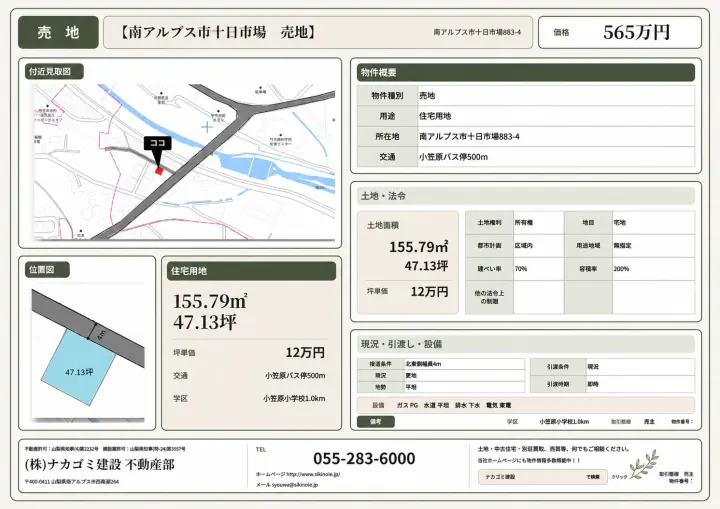
Task: Click the 接道条件 label
Action: [381, 364]
